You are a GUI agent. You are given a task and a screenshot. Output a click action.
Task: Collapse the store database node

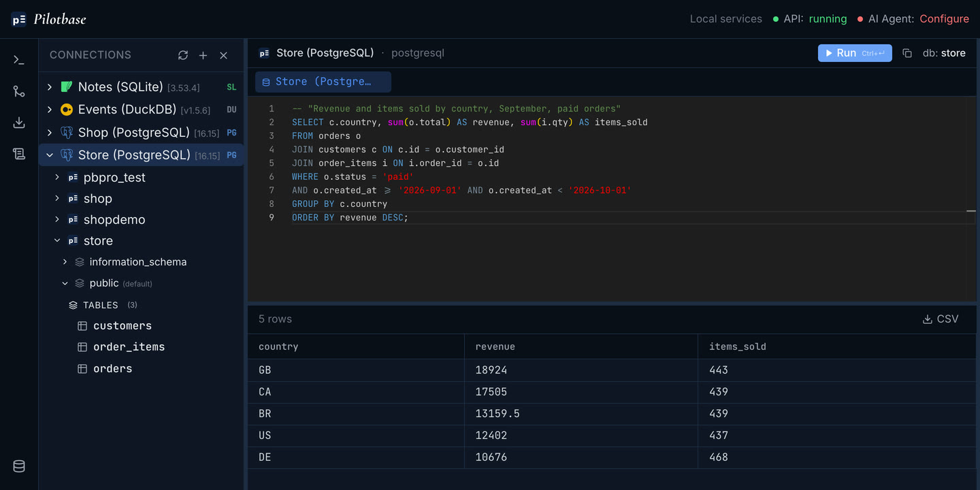[57, 241]
